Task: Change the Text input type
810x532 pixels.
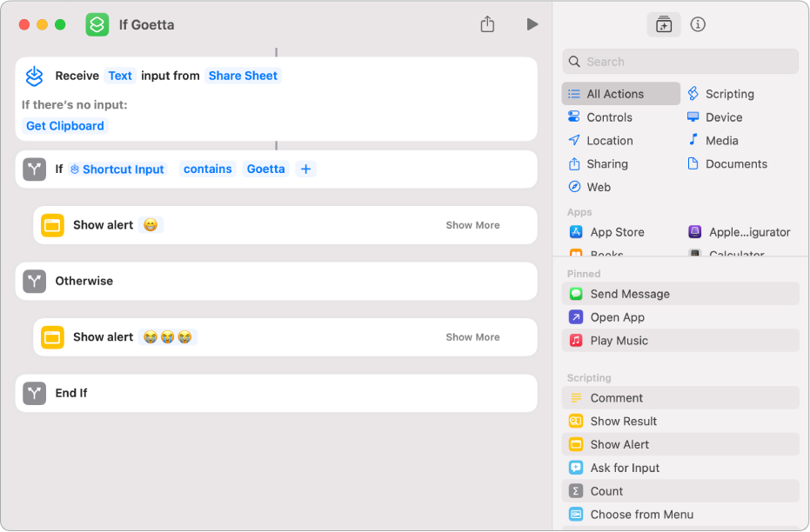Action: point(120,76)
